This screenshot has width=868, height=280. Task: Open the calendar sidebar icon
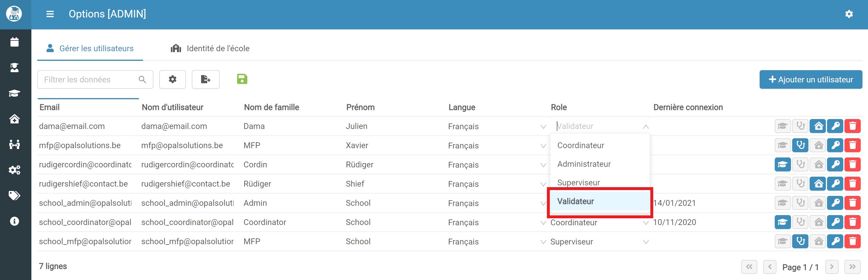pyautogui.click(x=15, y=42)
